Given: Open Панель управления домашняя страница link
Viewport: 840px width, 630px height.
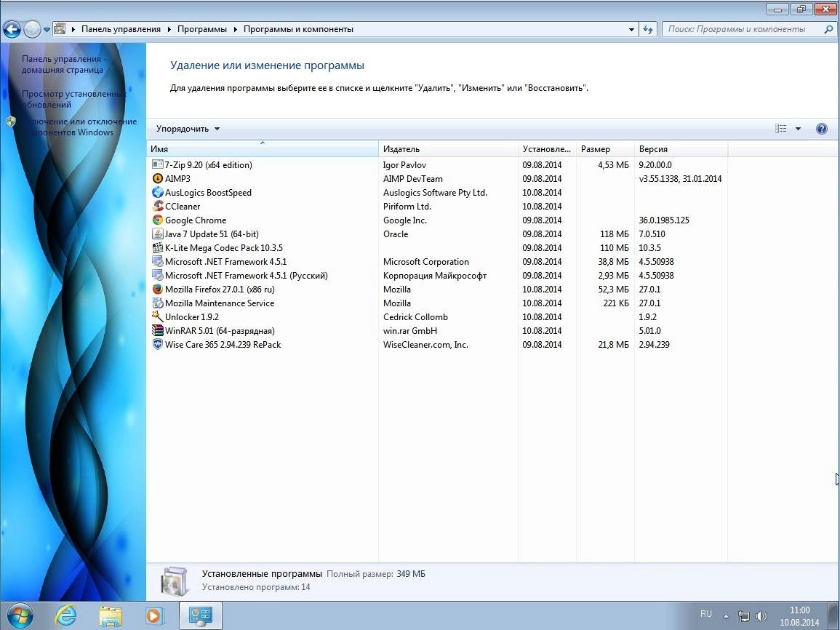Looking at the screenshot, I should 64,64.
